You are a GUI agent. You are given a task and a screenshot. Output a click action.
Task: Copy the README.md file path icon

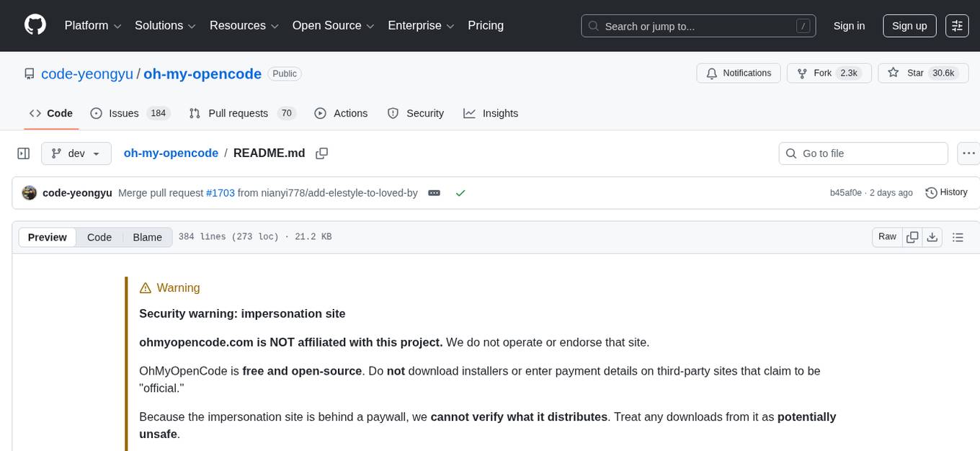point(321,153)
